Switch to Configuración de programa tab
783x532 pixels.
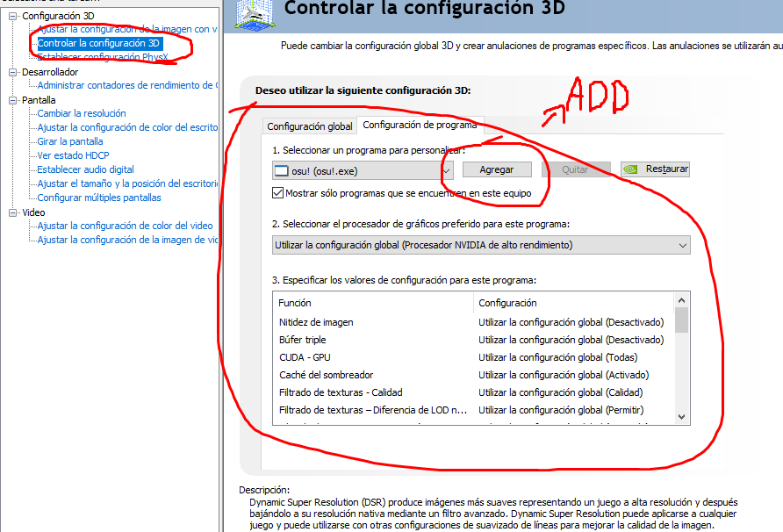420,125
